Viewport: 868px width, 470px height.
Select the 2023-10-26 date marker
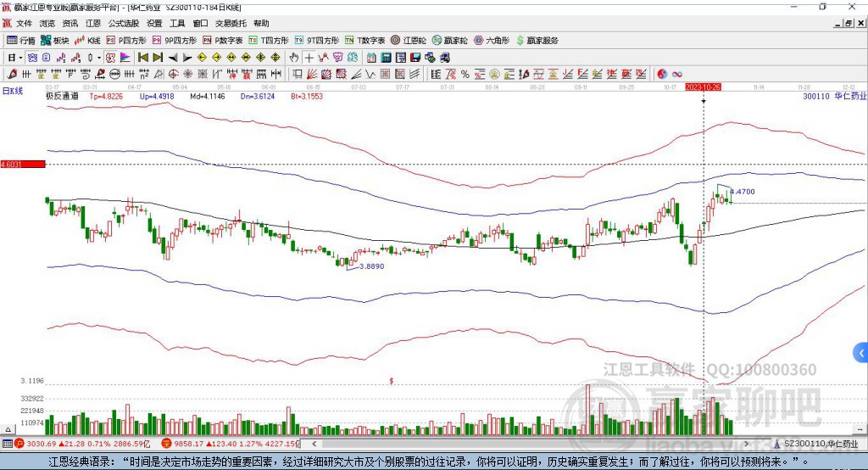click(703, 87)
